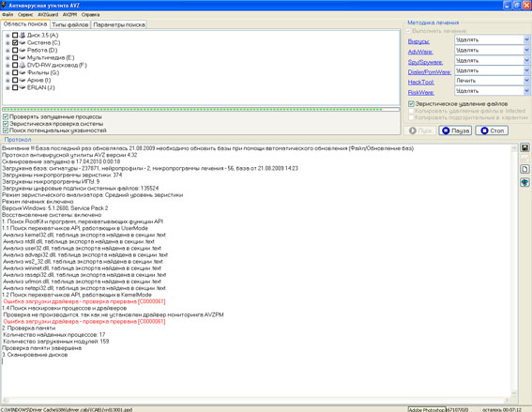Toggle Поиск потенциальных уязвимостей checkbox
532x412 pixels.
(x=6, y=130)
